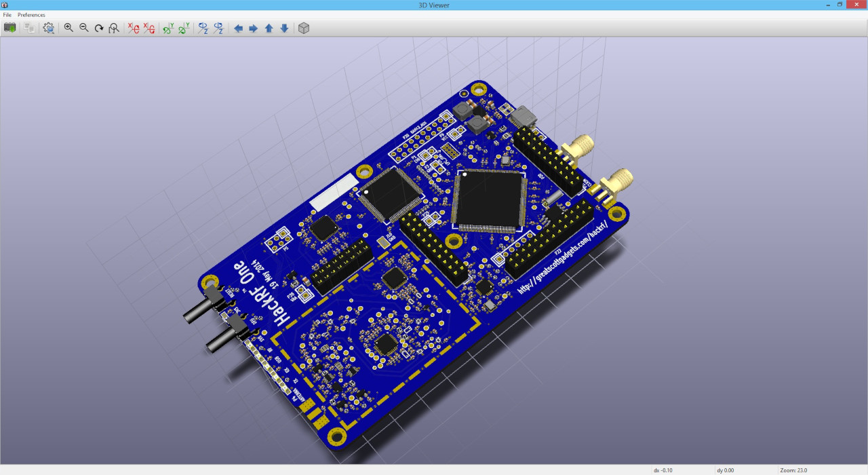
Task: Open the Preferences menu
Action: pyautogui.click(x=31, y=15)
